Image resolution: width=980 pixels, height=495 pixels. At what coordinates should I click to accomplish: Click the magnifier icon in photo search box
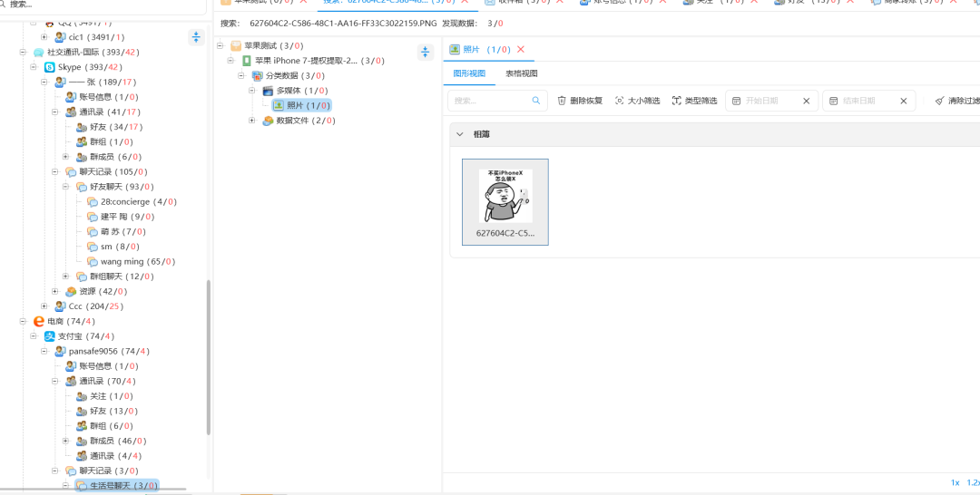(536, 101)
